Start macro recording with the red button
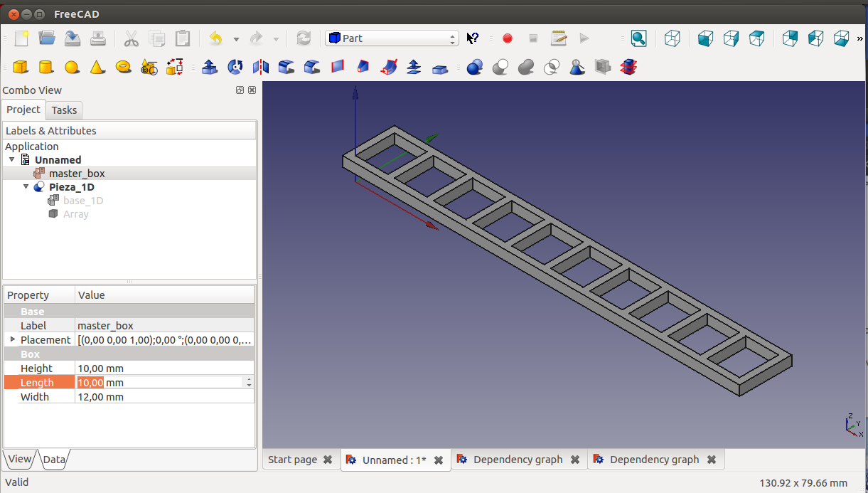This screenshot has width=868, height=493. click(x=508, y=38)
